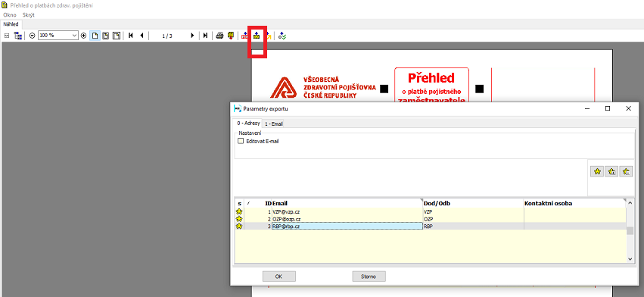Click the green checkmark export icon
The height and width of the screenshot is (297, 644).
pyautogui.click(x=282, y=36)
